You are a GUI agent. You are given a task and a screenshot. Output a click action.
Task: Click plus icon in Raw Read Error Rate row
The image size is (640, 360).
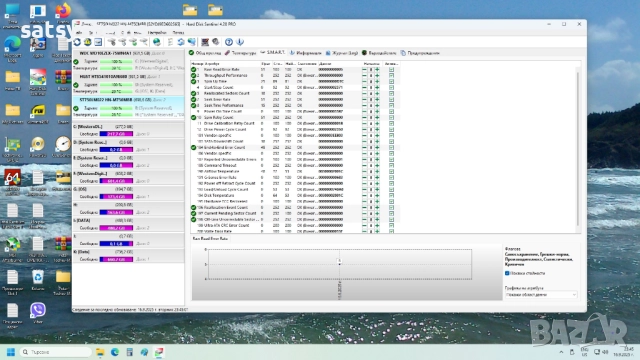(x=377, y=70)
